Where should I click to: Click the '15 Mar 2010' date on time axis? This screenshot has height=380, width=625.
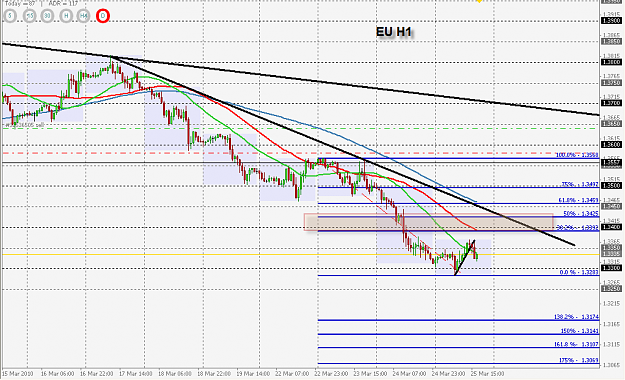click(18, 374)
